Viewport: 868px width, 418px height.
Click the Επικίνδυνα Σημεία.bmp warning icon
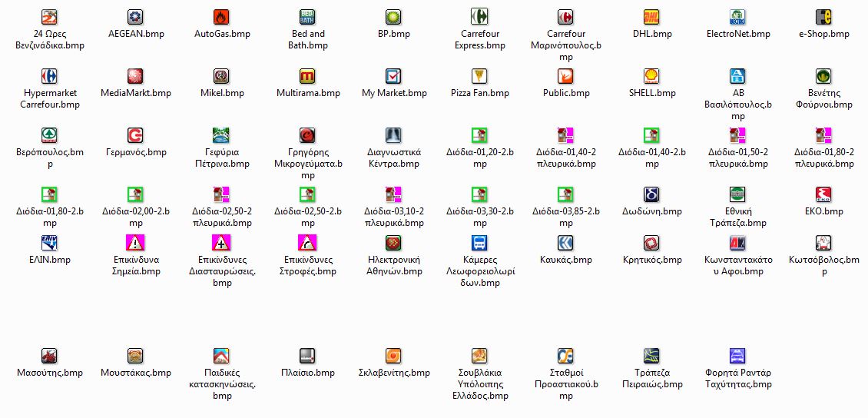136,243
